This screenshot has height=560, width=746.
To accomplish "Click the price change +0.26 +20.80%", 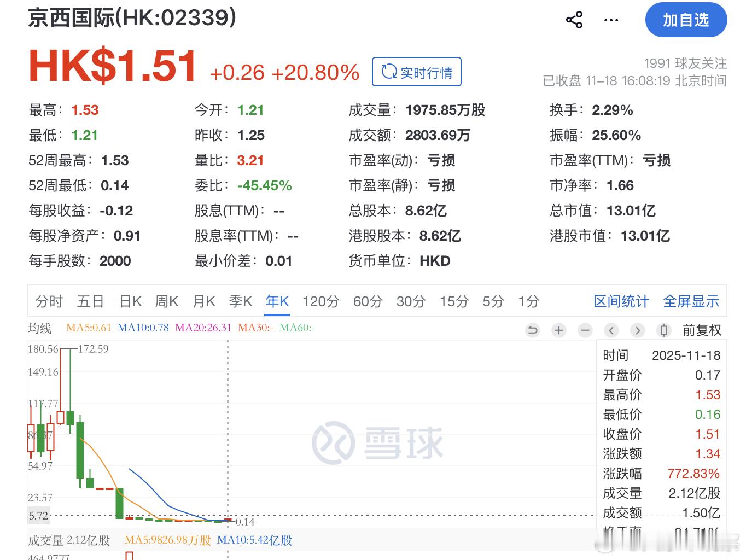I will click(284, 73).
